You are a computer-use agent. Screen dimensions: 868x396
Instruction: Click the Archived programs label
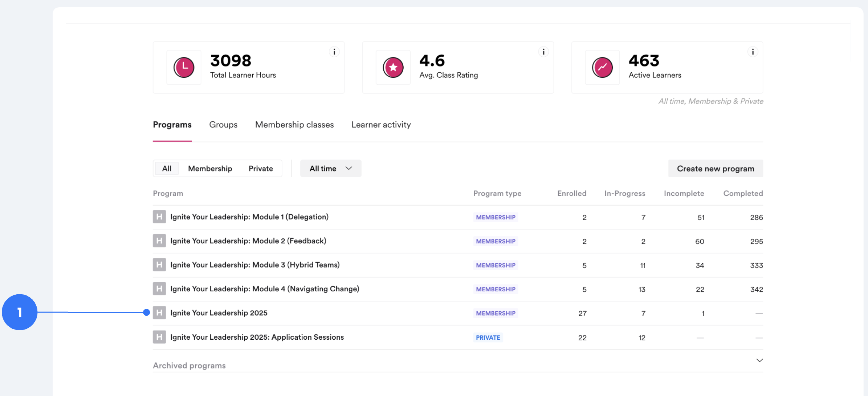pyautogui.click(x=189, y=365)
